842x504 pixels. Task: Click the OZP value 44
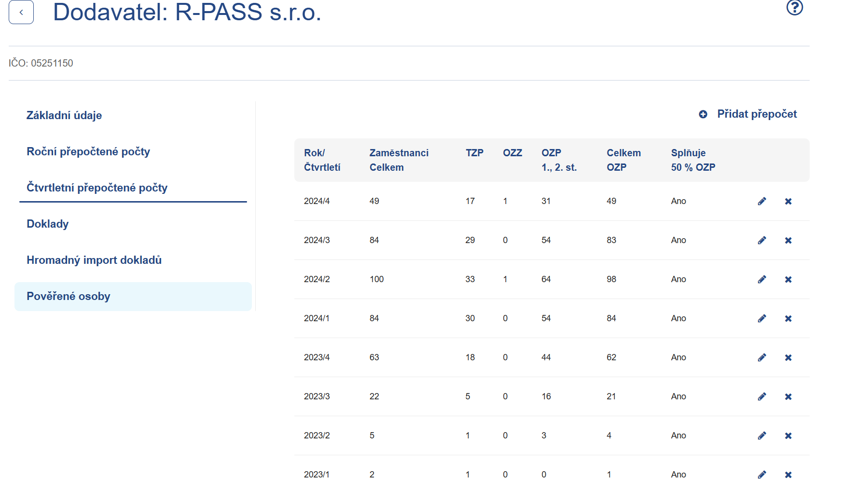546,357
